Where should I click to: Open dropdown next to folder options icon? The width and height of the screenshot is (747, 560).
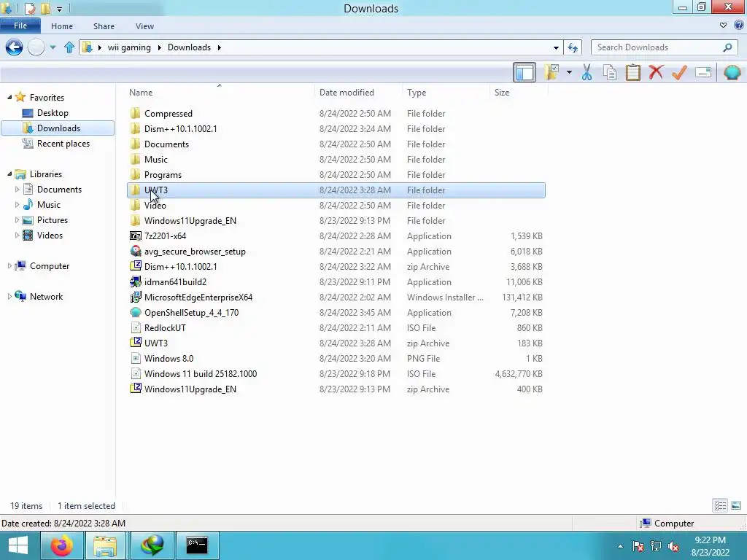click(x=569, y=72)
